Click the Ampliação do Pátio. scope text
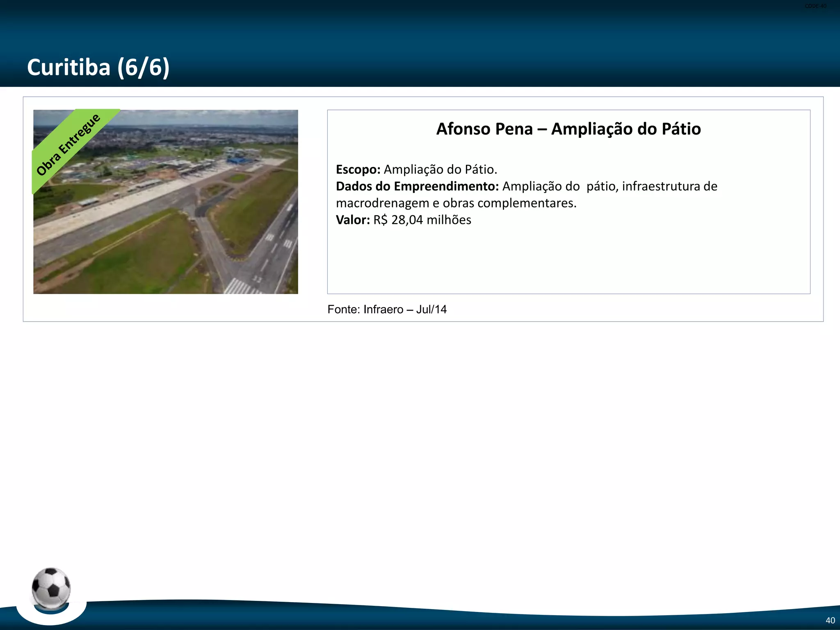This screenshot has width=840, height=630. [x=440, y=169]
